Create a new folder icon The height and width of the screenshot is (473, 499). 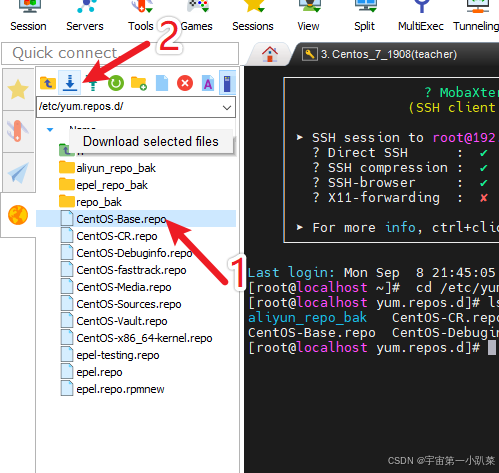pyautogui.click(x=139, y=83)
